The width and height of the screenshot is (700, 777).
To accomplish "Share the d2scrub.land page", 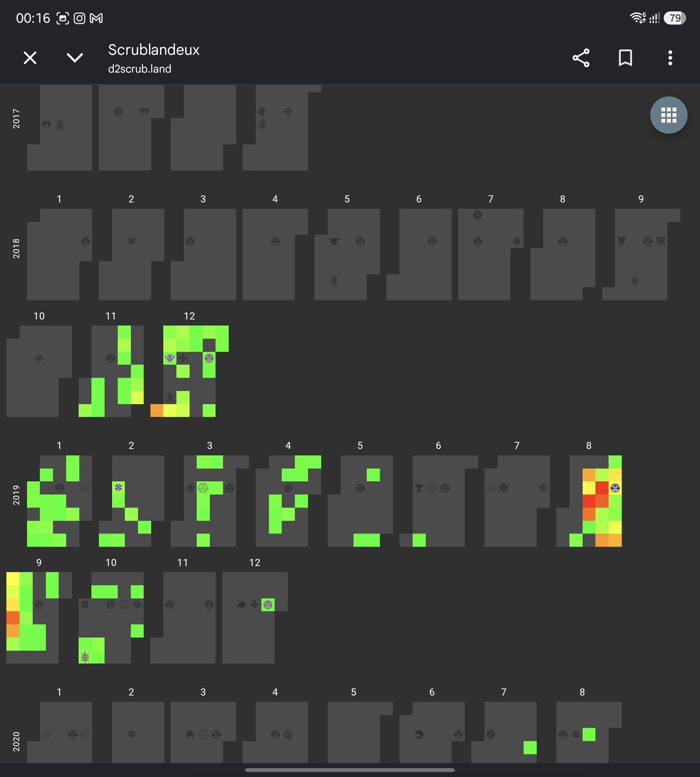I will pos(581,58).
